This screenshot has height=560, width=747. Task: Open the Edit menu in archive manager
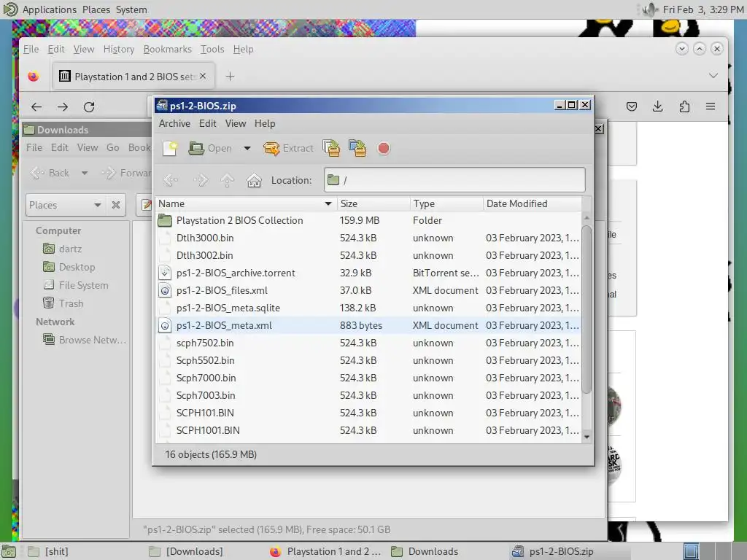208,124
